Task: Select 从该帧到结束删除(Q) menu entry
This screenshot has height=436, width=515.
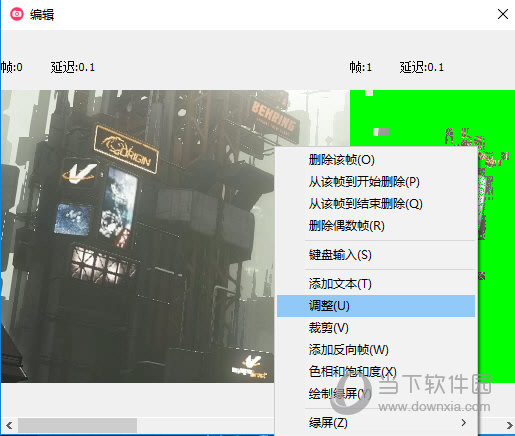Action: pyautogui.click(x=376, y=204)
